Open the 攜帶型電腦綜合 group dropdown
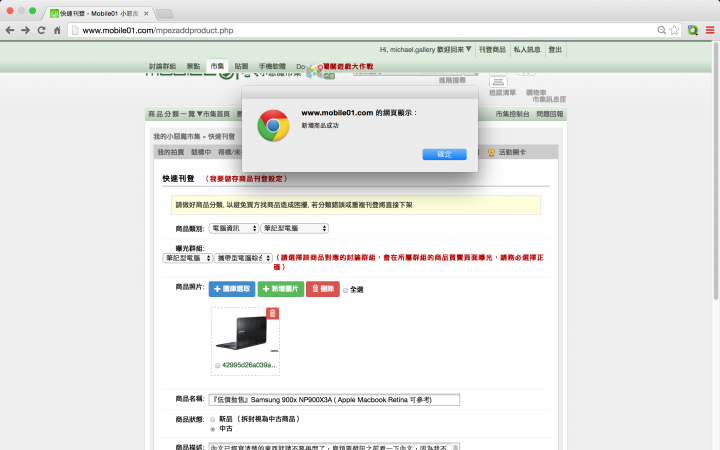 tap(244, 258)
